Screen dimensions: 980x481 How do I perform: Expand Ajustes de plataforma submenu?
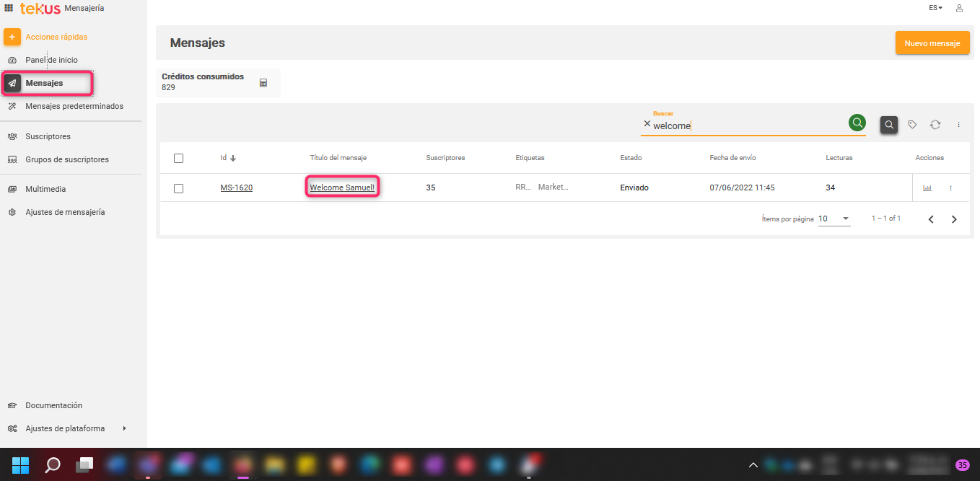124,428
